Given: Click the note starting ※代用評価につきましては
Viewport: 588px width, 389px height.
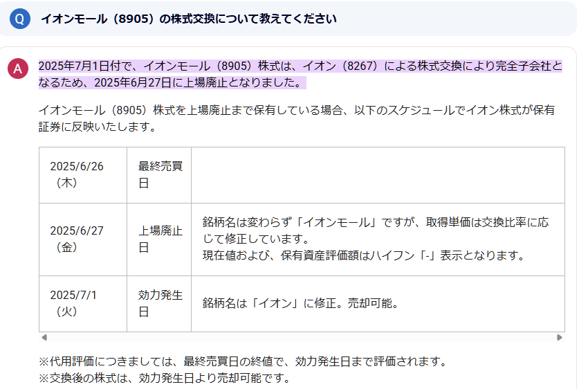Looking at the screenshot, I should coord(243,361).
